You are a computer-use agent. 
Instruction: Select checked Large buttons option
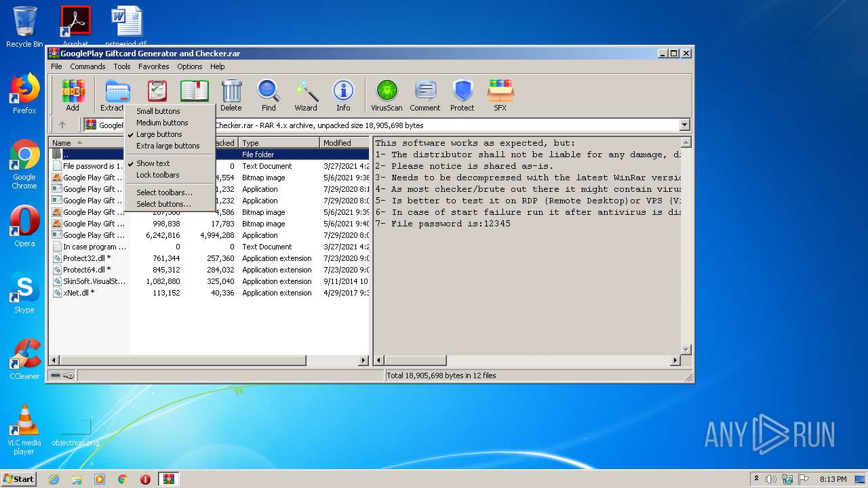pyautogui.click(x=160, y=134)
